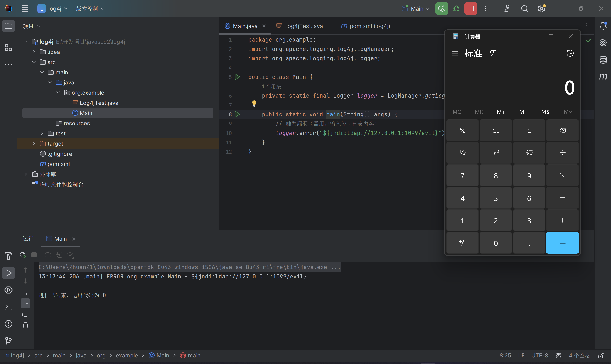611x364 pixels.
Task: Click the square root button in calculator
Action: [529, 153]
